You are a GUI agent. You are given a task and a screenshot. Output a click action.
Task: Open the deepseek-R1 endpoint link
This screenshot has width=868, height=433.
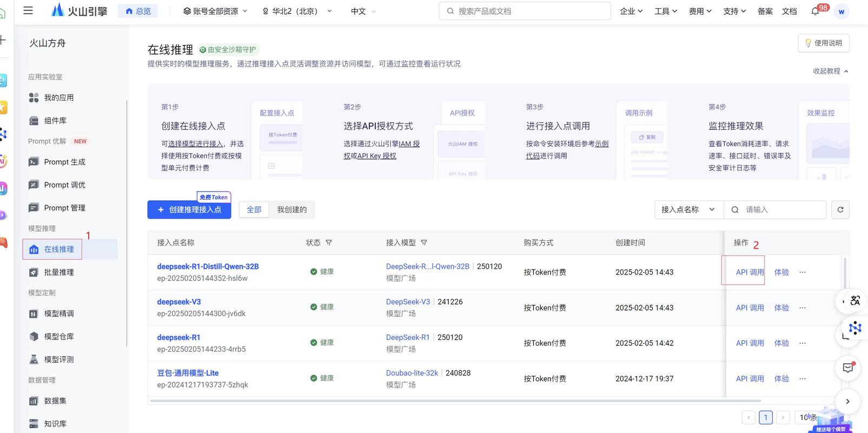pos(178,337)
